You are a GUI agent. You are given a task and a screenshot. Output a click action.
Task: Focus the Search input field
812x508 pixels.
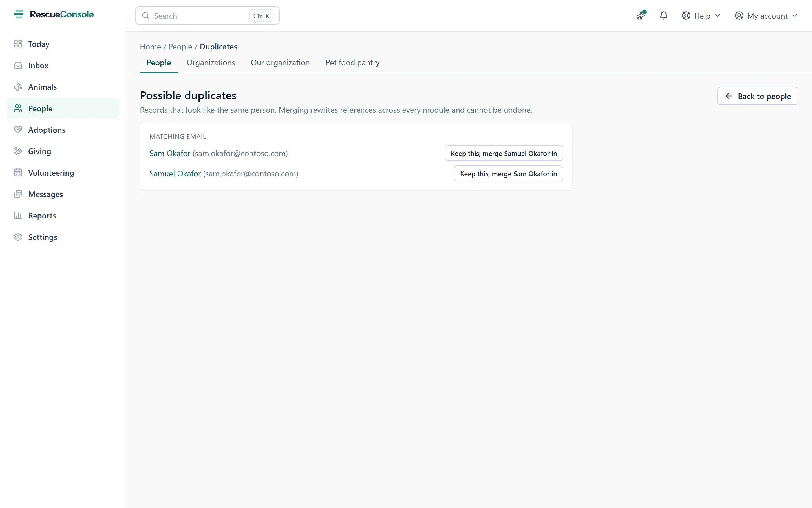(x=207, y=16)
